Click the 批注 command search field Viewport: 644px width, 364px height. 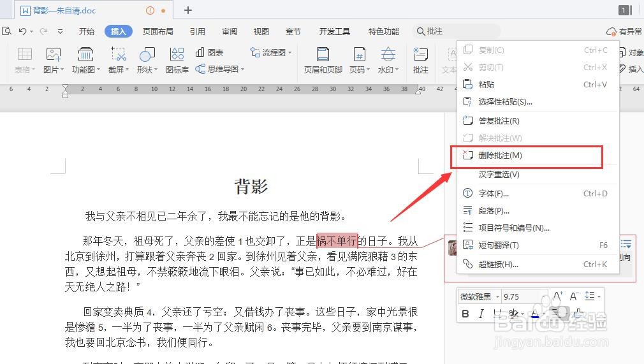457,31
